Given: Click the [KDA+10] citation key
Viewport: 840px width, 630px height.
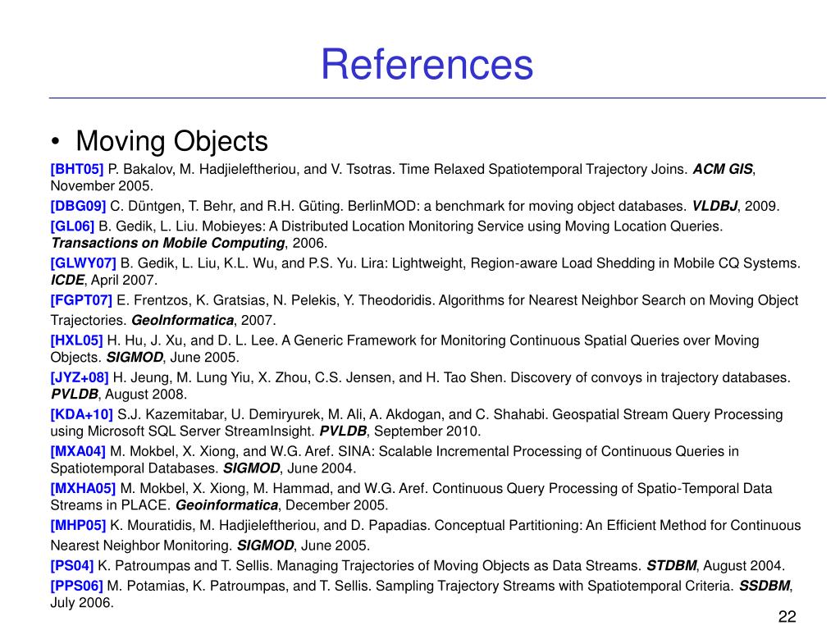Looking at the screenshot, I should pos(81,414).
